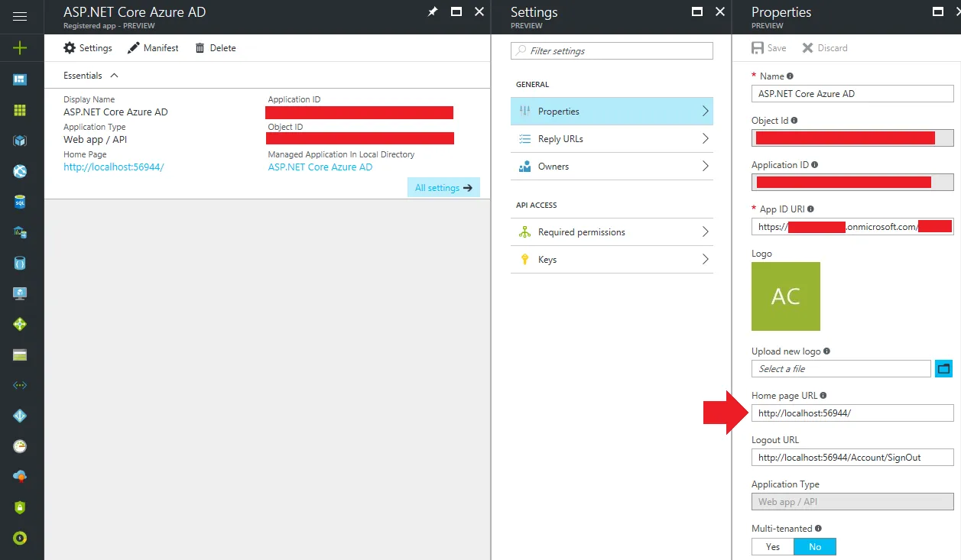
Task: Open the Virtual networks arrows icon
Action: coord(20,385)
